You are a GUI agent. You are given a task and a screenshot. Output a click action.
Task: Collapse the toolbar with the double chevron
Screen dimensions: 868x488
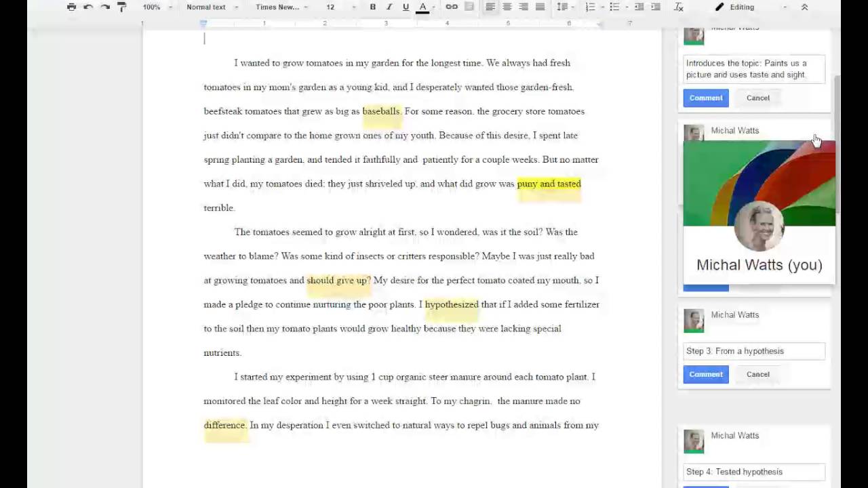(804, 7)
